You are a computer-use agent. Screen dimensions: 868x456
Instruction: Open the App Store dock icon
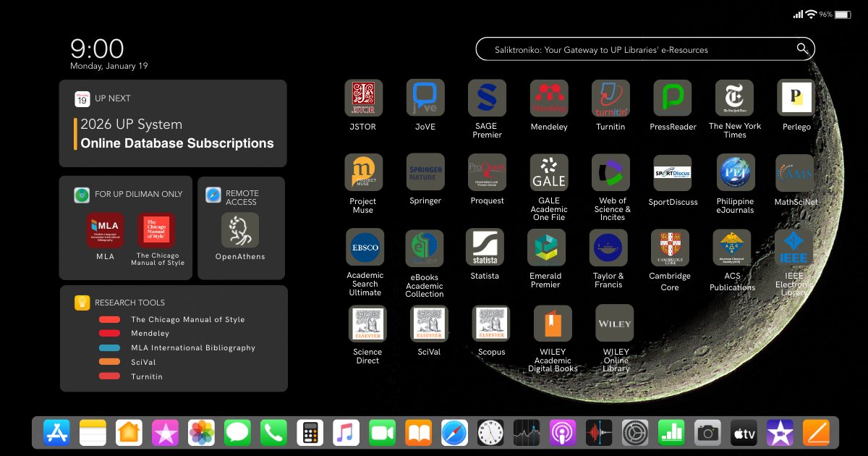pos(56,433)
